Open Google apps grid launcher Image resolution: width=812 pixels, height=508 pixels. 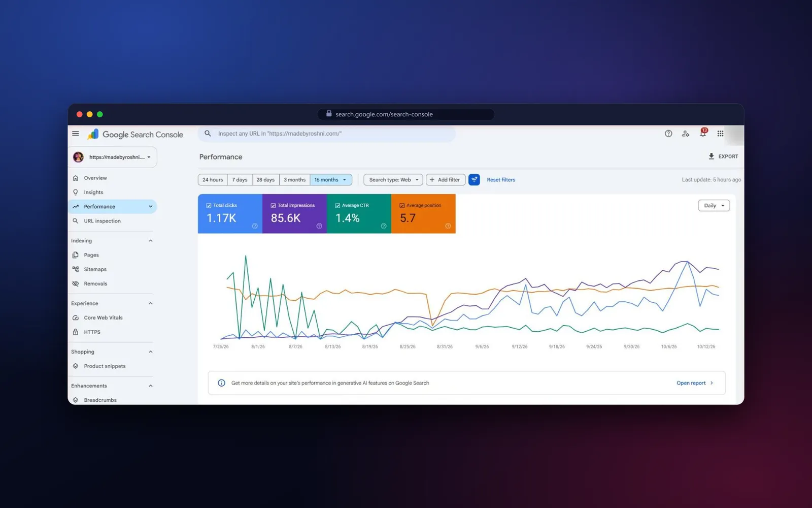[x=720, y=134]
